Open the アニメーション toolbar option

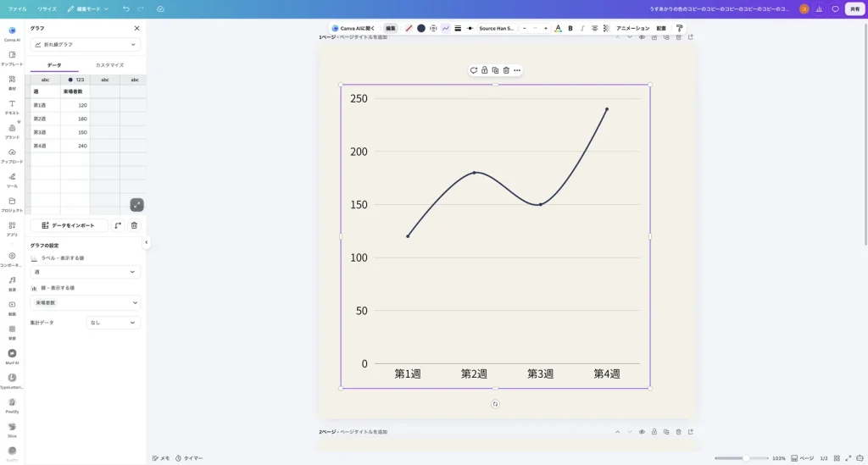coord(632,28)
